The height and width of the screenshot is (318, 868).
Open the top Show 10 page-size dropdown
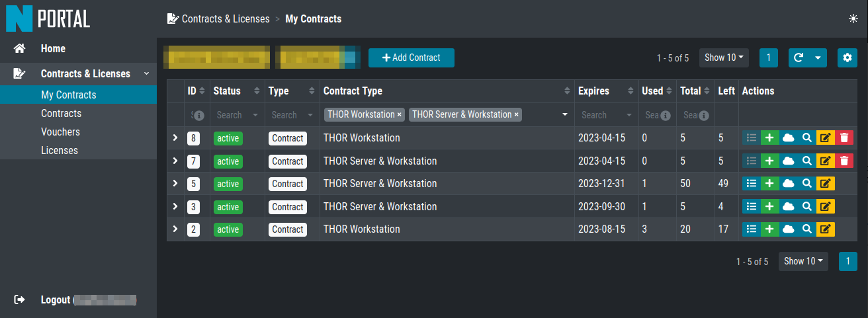click(724, 58)
